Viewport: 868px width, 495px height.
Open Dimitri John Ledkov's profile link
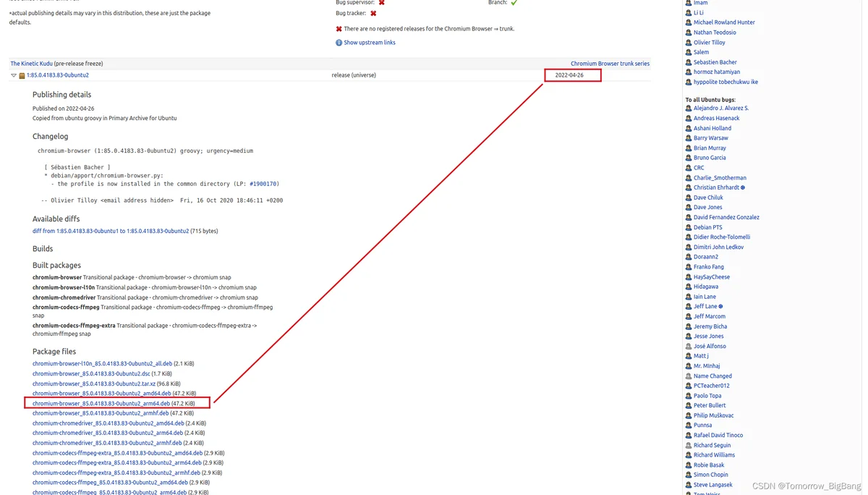point(718,247)
